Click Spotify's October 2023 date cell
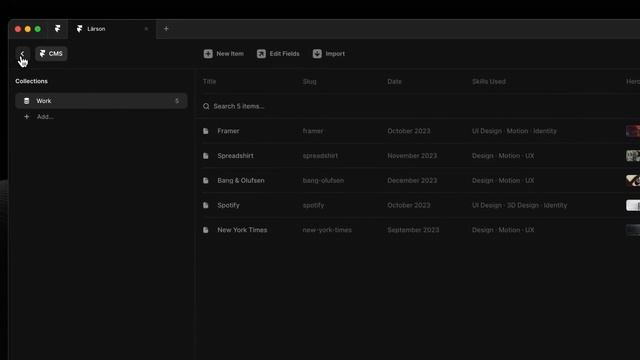640x360 pixels. tap(409, 205)
